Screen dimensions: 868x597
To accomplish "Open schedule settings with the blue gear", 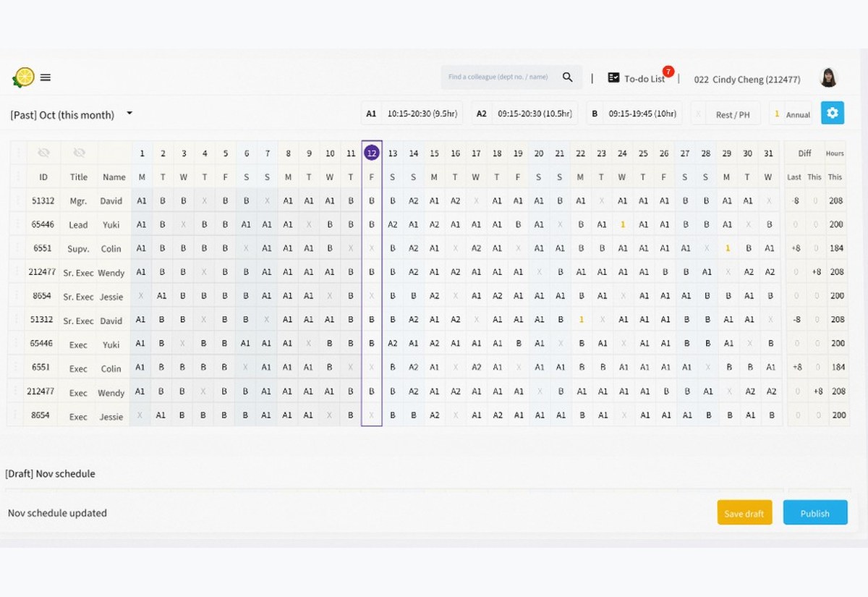I will (832, 113).
